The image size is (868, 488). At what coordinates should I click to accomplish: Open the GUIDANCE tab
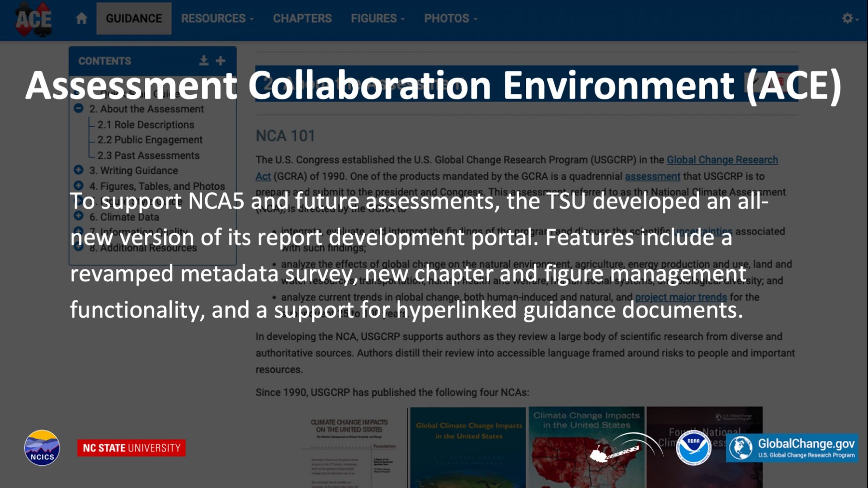coord(134,18)
